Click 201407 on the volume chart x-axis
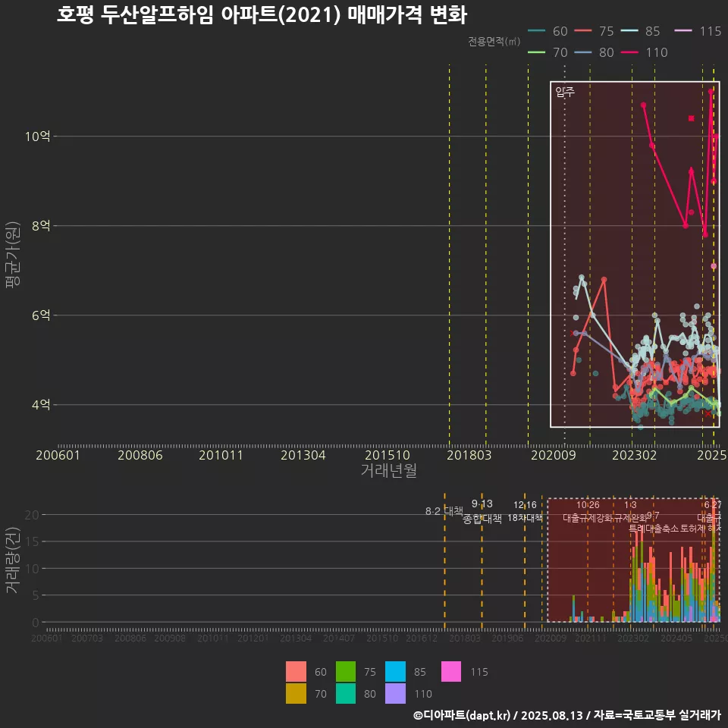Screen dimensions: 728x728 [339, 639]
